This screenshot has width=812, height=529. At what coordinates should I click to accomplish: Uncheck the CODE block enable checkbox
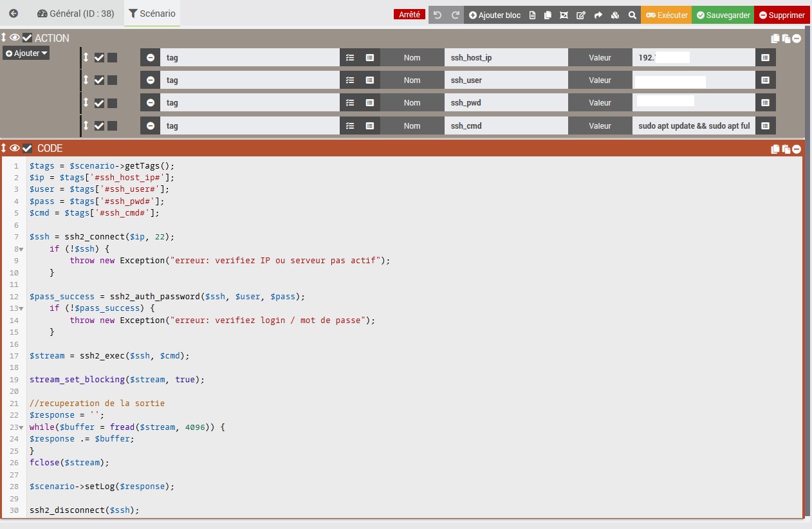pyautogui.click(x=27, y=149)
